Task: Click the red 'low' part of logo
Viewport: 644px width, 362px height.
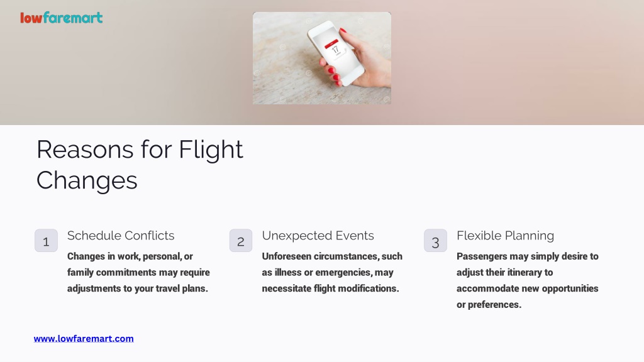Action: click(31, 18)
